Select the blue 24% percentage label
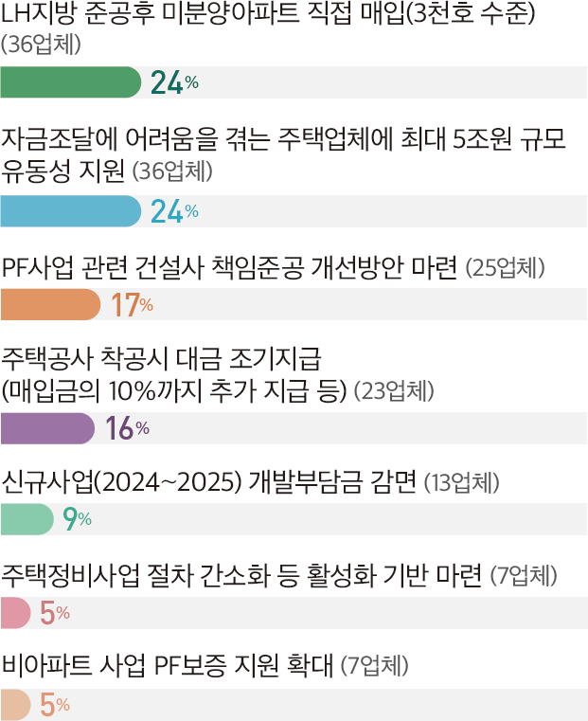Screen dimensions: 588x721 coord(174,211)
